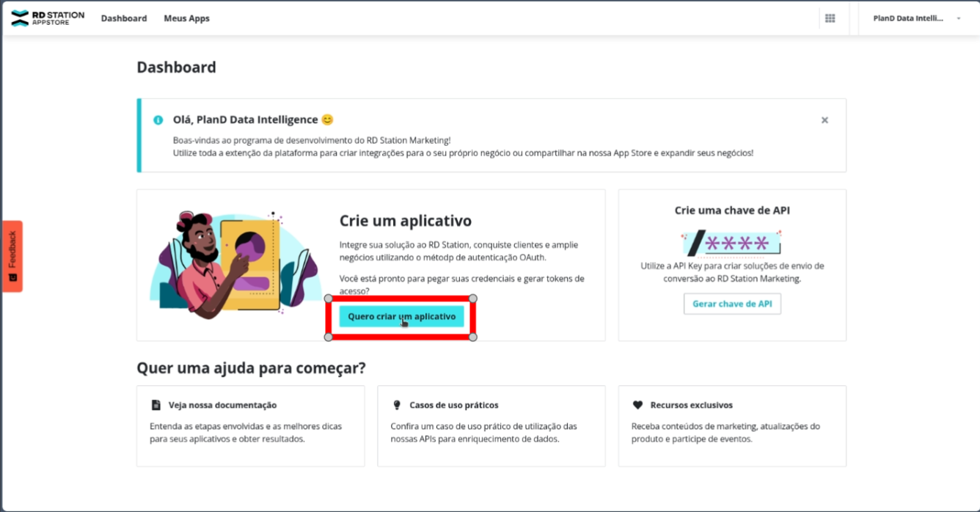Click the API key asterisks illustration
The width and height of the screenshot is (980, 512).
click(x=731, y=243)
